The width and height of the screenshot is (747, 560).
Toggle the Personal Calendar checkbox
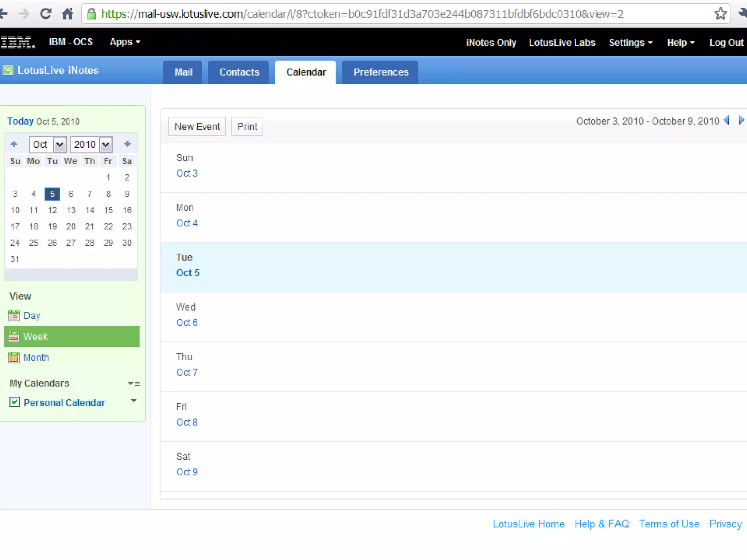point(14,402)
